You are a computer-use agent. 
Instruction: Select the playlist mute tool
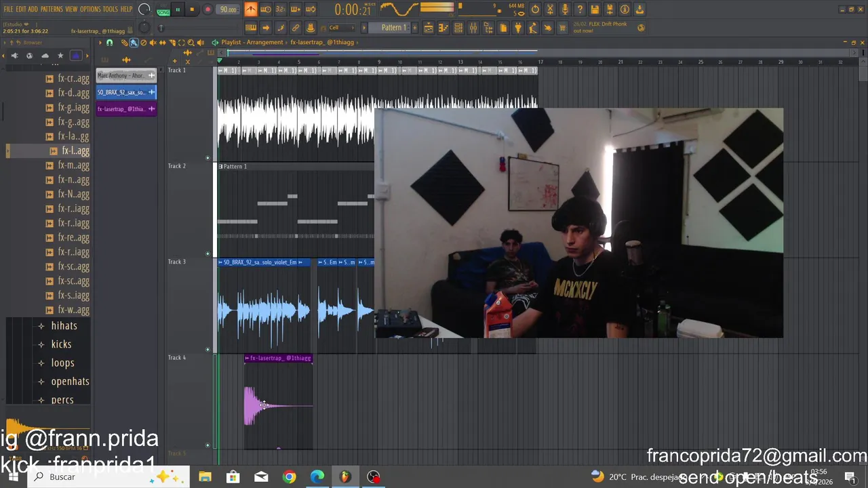coord(153,43)
